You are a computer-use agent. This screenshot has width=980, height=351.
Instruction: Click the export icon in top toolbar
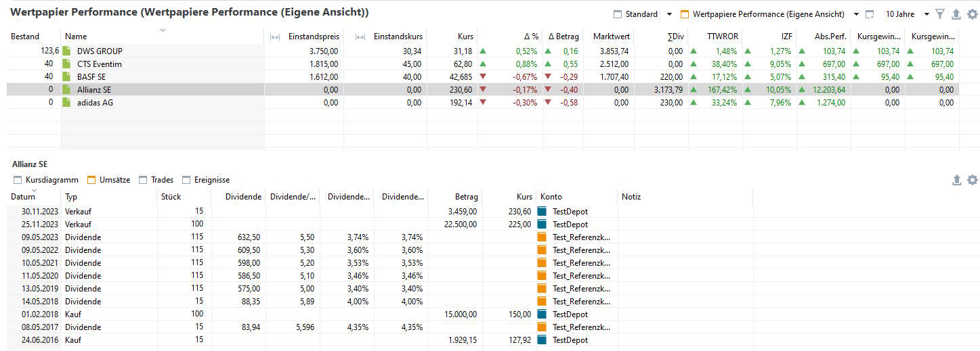tap(956, 14)
